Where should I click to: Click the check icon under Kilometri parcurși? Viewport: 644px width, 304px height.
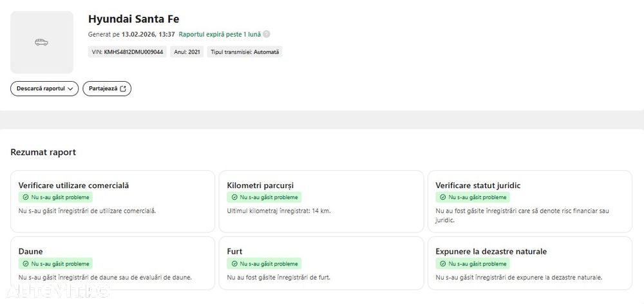tap(234, 198)
